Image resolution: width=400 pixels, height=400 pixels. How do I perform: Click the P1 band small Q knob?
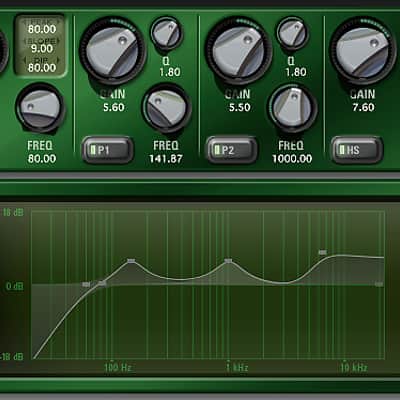[x=166, y=33]
